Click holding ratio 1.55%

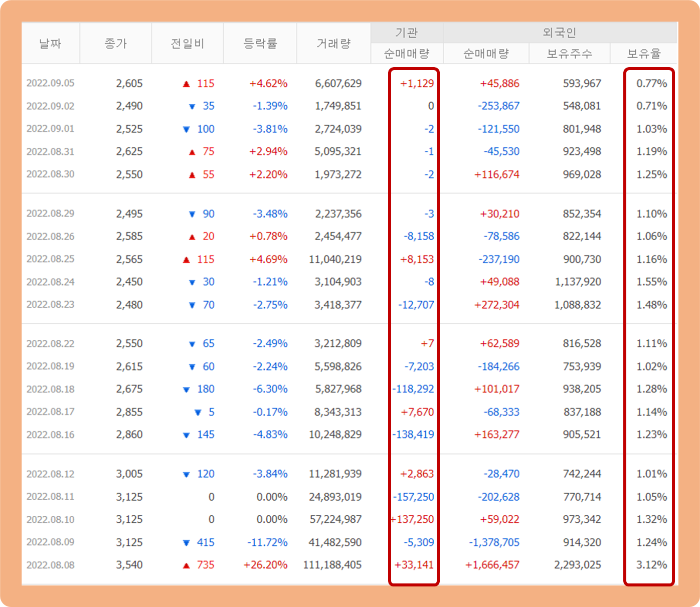[652, 282]
